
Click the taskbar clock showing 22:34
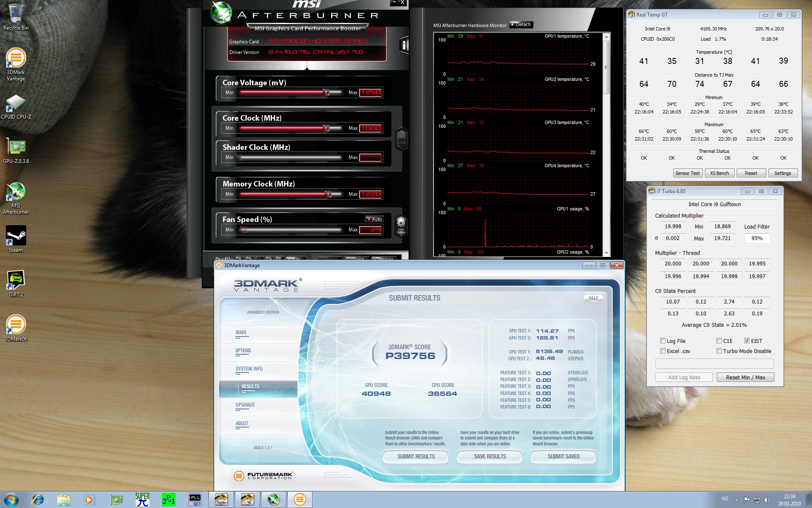point(789,497)
